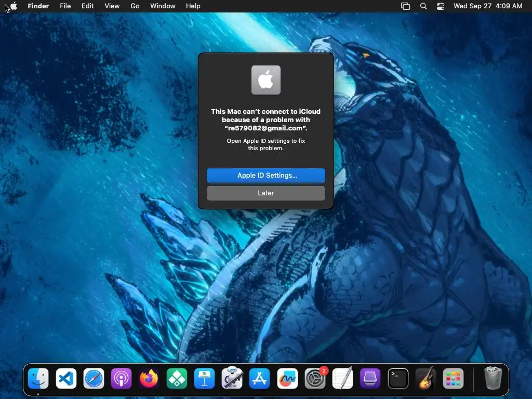The height and width of the screenshot is (399, 532).
Task: Open Visual Studio Code from the Dock
Action: click(x=66, y=378)
